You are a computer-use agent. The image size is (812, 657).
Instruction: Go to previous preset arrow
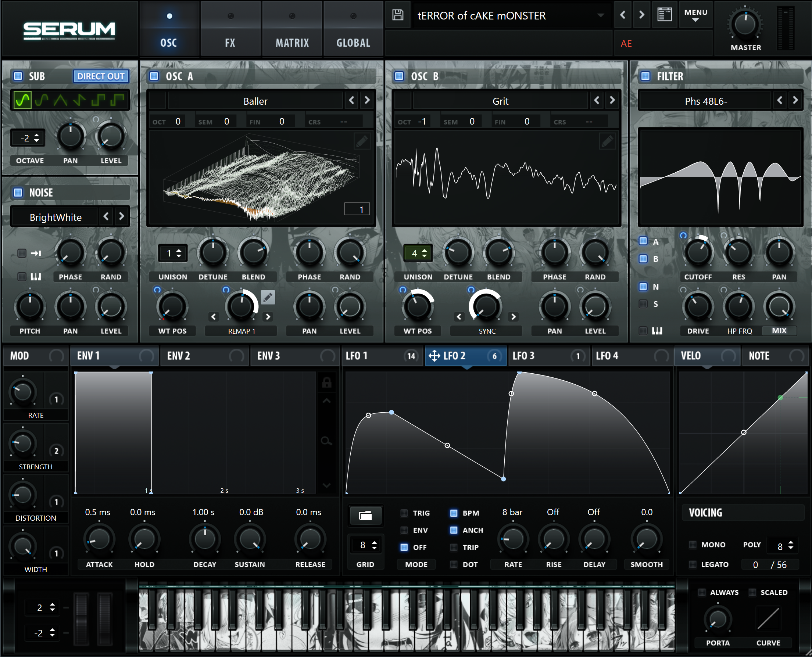pos(623,15)
